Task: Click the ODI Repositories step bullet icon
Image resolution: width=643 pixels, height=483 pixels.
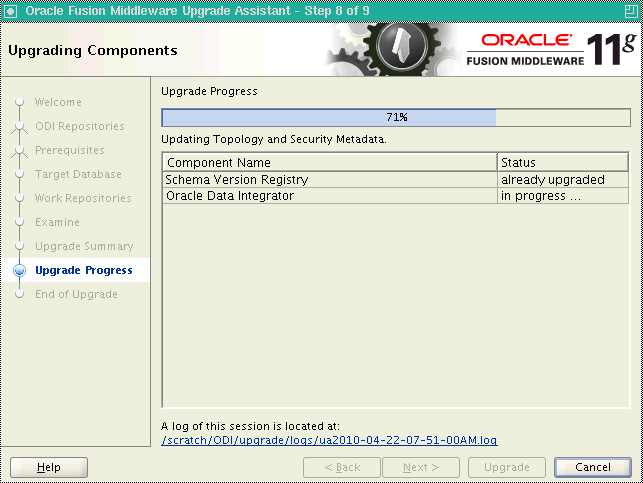Action: pyautogui.click(x=19, y=126)
